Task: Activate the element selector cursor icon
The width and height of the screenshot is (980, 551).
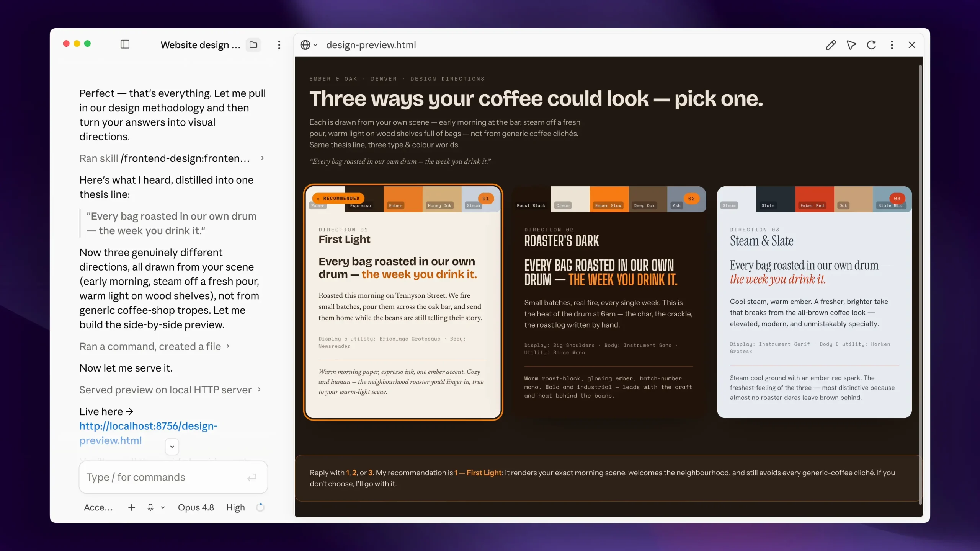Action: pos(851,45)
